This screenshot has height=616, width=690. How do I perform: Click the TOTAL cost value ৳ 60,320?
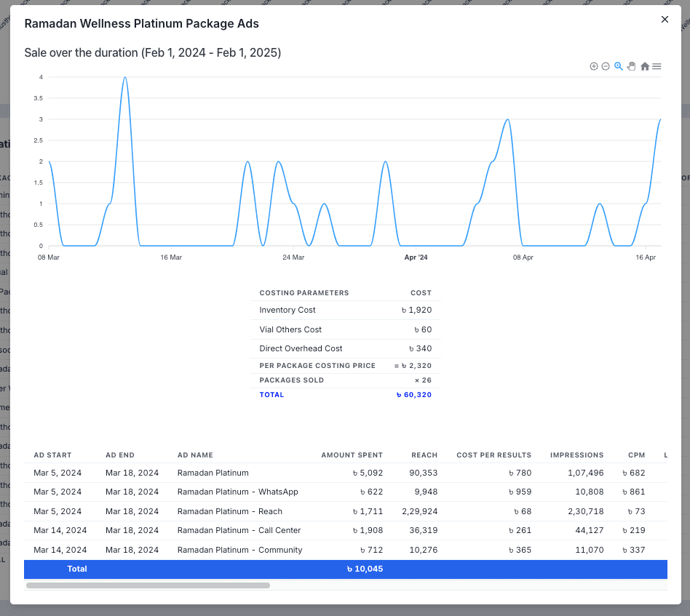[x=413, y=395]
